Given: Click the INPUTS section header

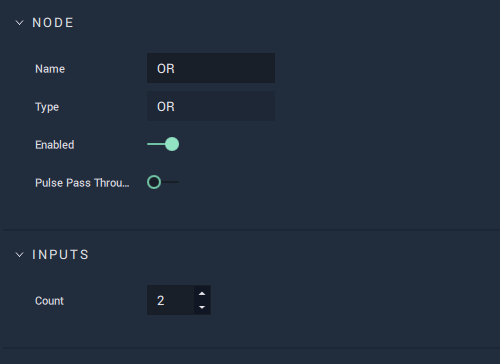Looking at the screenshot, I should click(60, 255).
